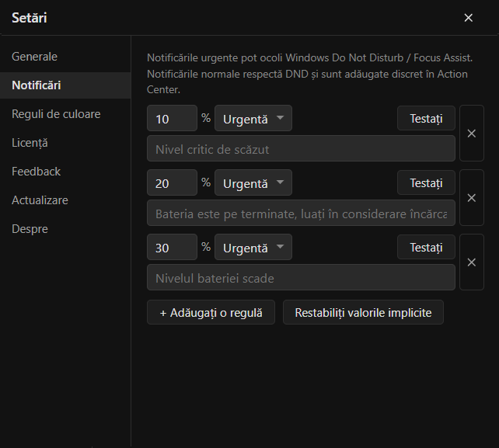
Task: Switch to the Feedback section
Action: tap(65, 172)
